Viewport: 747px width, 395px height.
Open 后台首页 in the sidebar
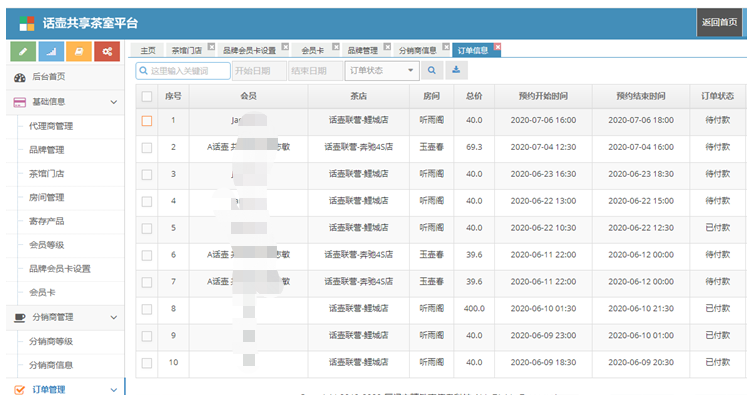coord(49,77)
